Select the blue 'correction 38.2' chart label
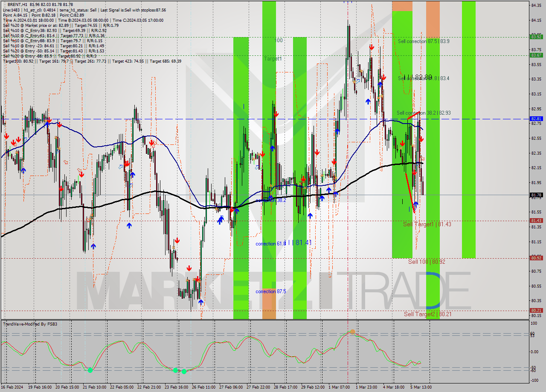Viewport: 546px width, 392px height. click(x=271, y=200)
